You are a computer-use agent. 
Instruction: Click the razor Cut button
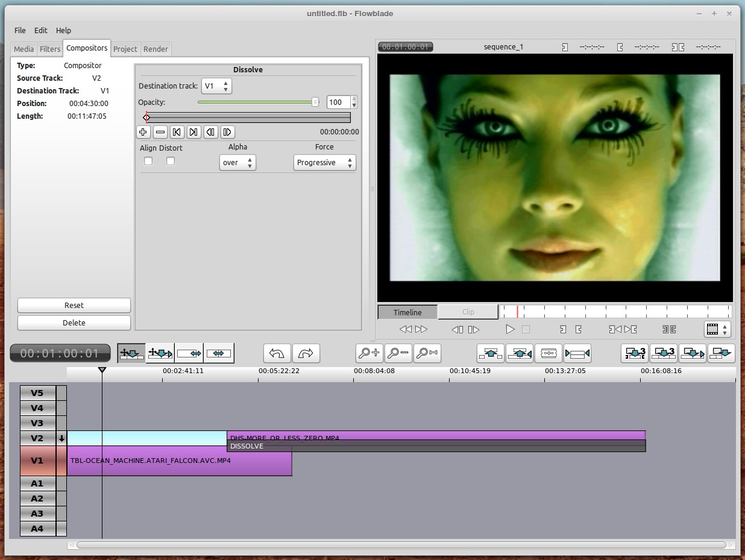coord(549,353)
